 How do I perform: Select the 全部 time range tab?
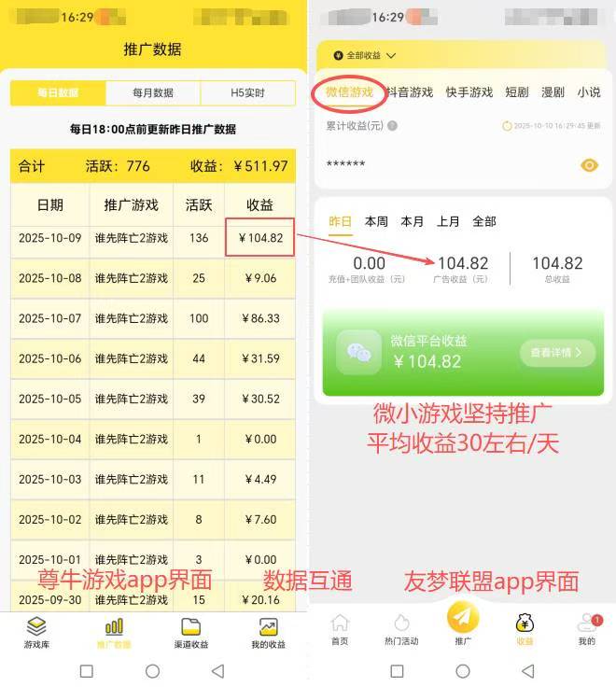click(484, 222)
